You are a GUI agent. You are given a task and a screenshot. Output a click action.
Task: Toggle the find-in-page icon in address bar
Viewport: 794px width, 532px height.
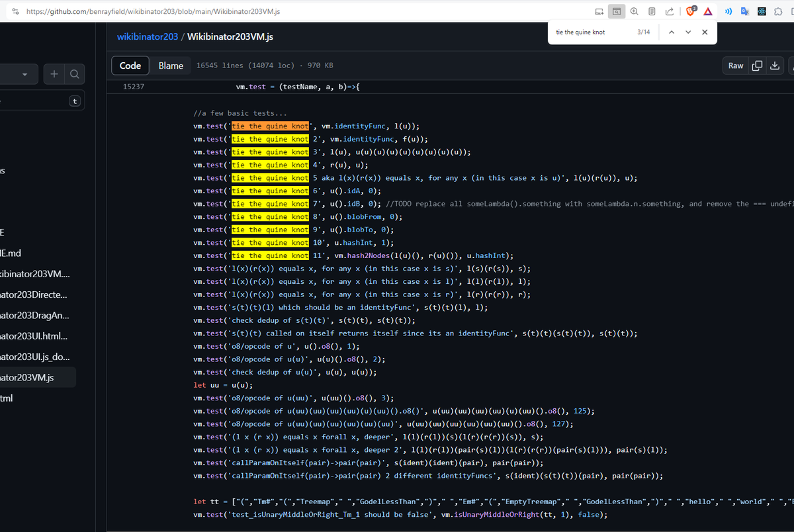617,12
